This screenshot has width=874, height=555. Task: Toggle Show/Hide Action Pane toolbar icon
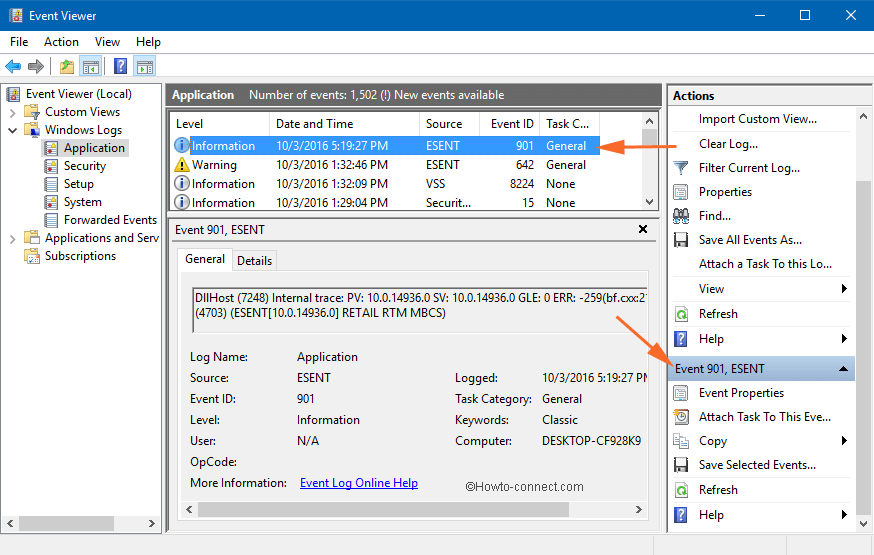(x=145, y=67)
